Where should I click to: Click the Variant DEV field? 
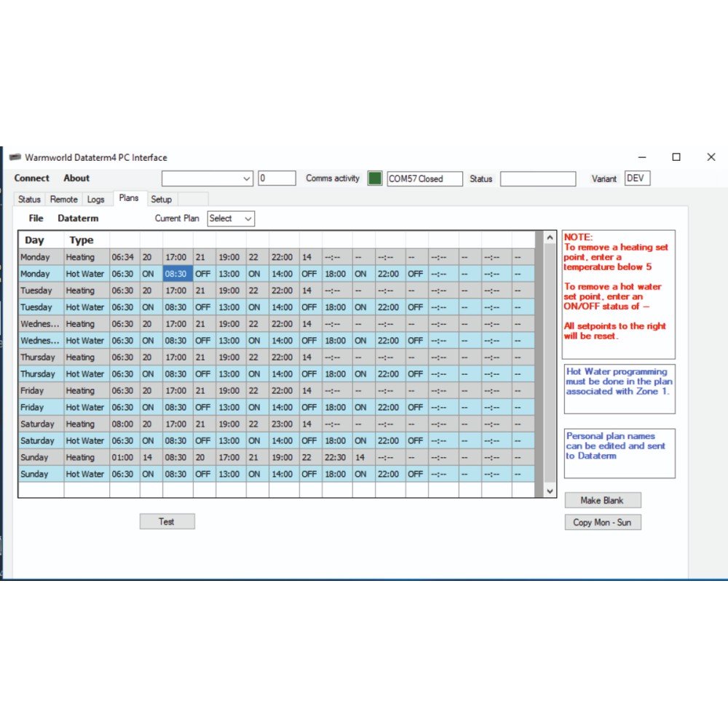pyautogui.click(x=637, y=178)
